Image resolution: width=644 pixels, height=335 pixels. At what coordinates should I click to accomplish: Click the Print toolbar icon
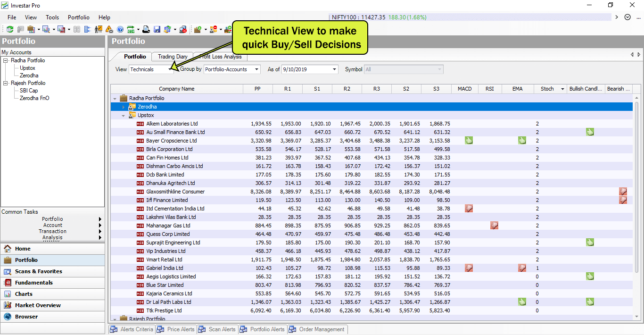[x=146, y=29]
